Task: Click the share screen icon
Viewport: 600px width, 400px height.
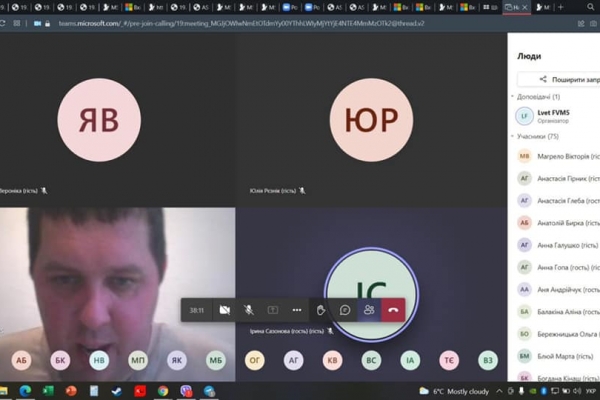Action: coord(273,310)
